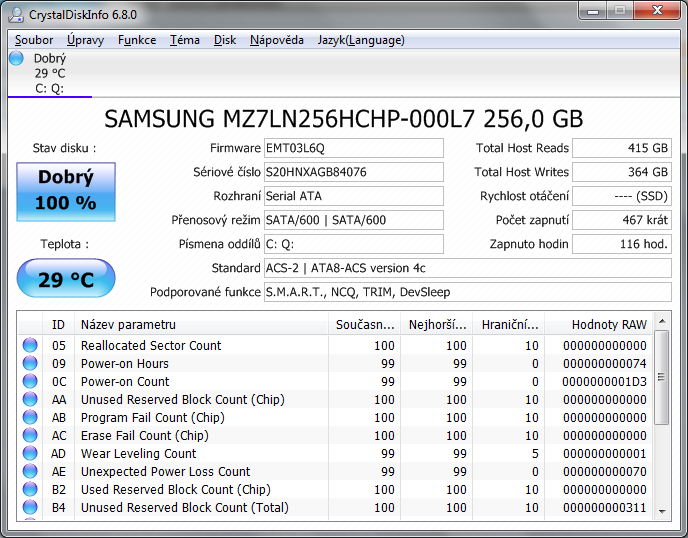Open the Soubor menu
Screen dimensions: 688x538
click(34, 40)
